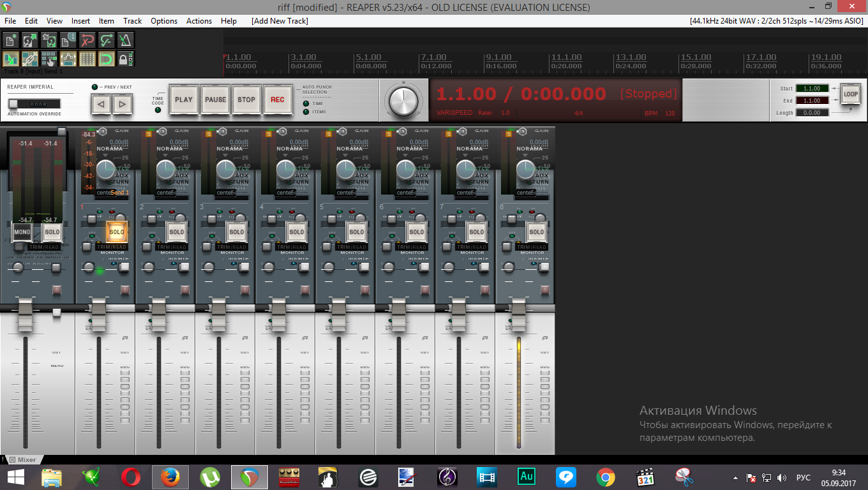868x490 pixels.
Task: Click the loop End time field
Action: point(812,101)
